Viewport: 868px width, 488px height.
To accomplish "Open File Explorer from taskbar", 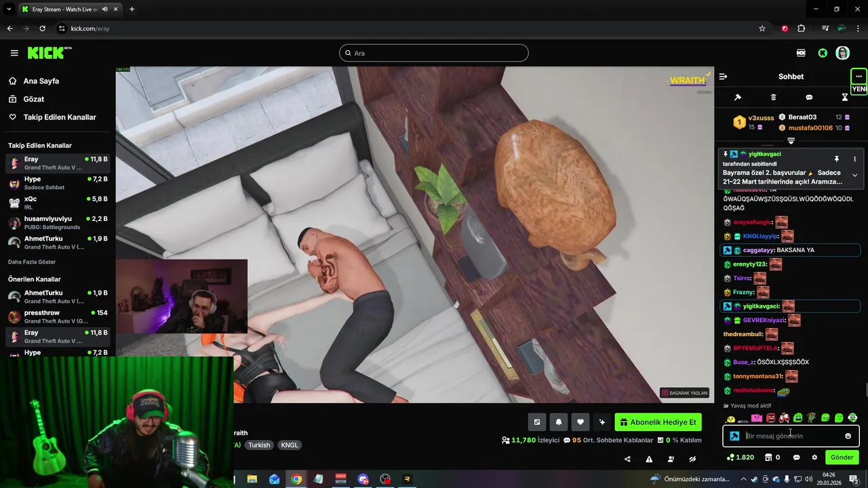I will click(x=252, y=479).
